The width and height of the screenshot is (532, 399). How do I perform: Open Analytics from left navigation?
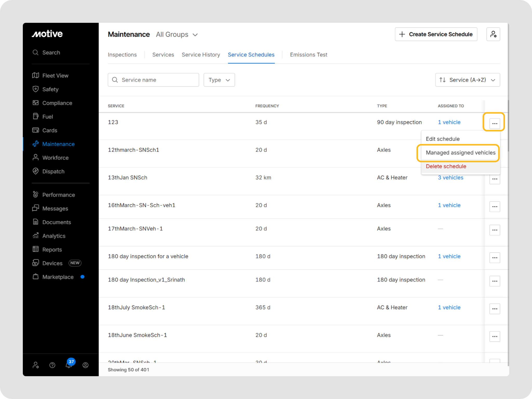(54, 236)
